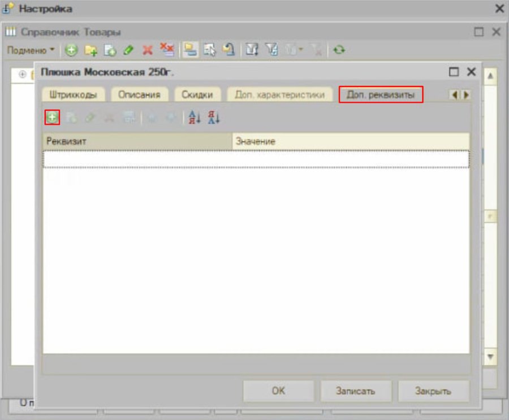Sort rows descending Я-А
The height and width of the screenshot is (420, 509).
point(214,118)
